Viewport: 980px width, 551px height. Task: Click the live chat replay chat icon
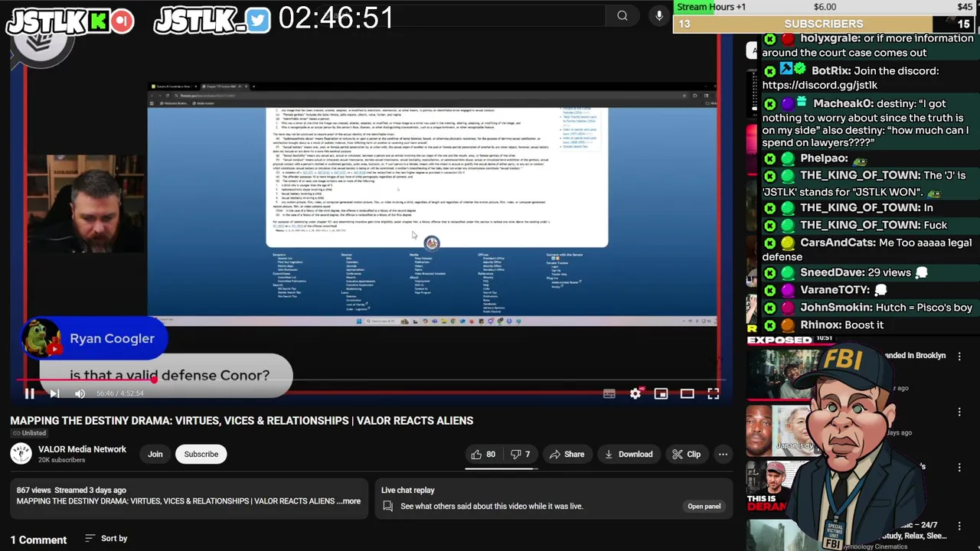tap(387, 506)
